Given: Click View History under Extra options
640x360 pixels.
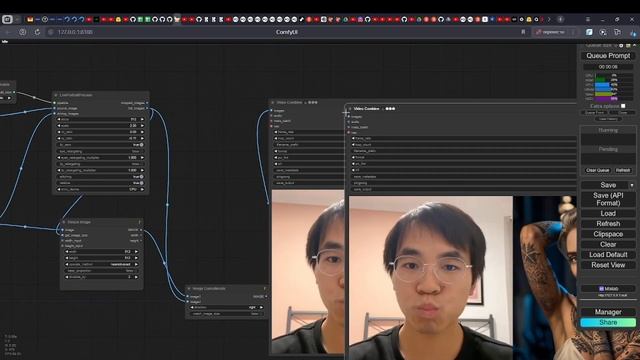Looking at the screenshot, I should (608, 119).
